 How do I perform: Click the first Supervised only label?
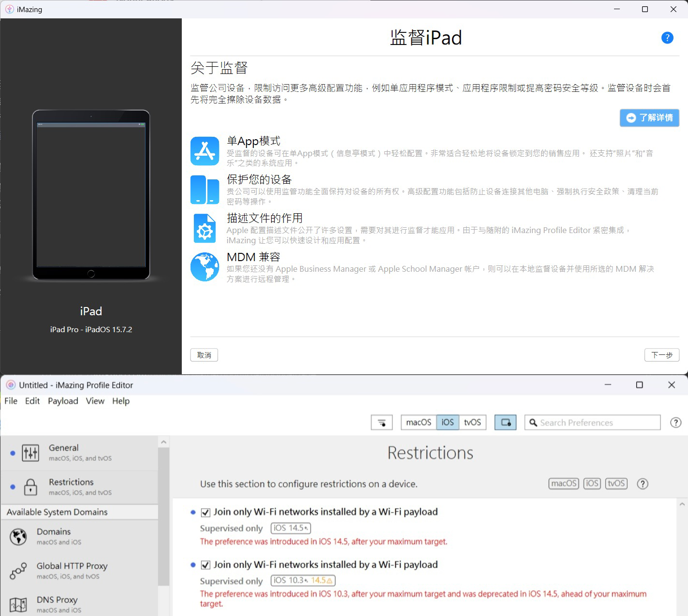click(231, 528)
